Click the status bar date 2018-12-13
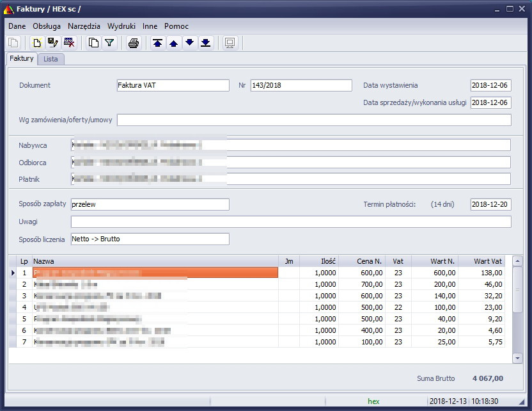This screenshot has width=532, height=411. pyautogui.click(x=448, y=401)
